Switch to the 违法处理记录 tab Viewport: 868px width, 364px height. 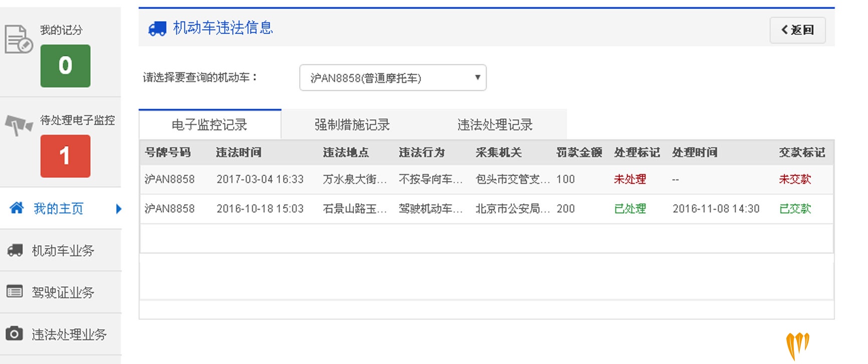coord(495,124)
